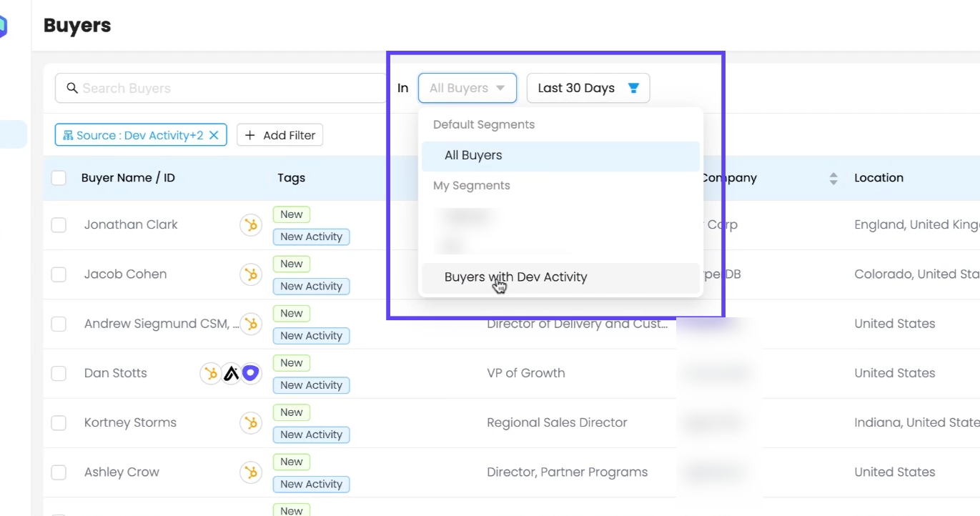980x516 pixels.
Task: Click the HubSpot icon next to Jacob Cohen
Action: click(250, 274)
